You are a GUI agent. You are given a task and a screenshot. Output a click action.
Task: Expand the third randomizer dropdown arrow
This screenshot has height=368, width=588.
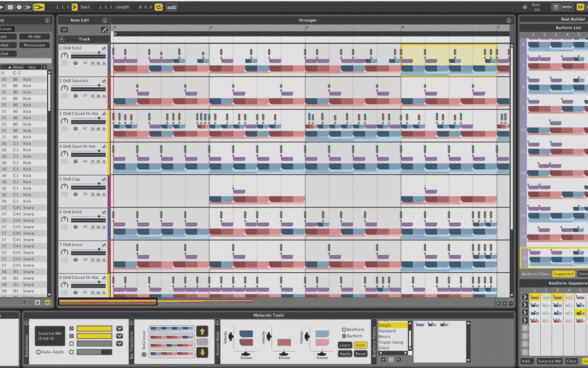pos(119,344)
